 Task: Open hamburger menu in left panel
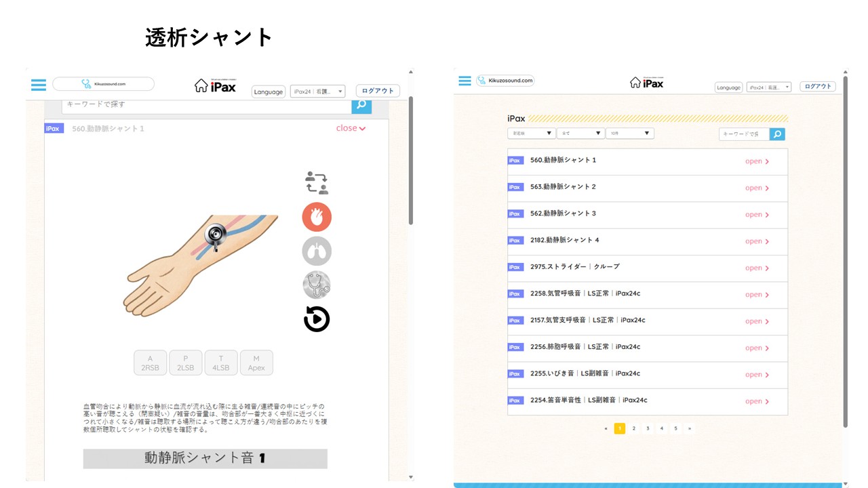pos(39,85)
